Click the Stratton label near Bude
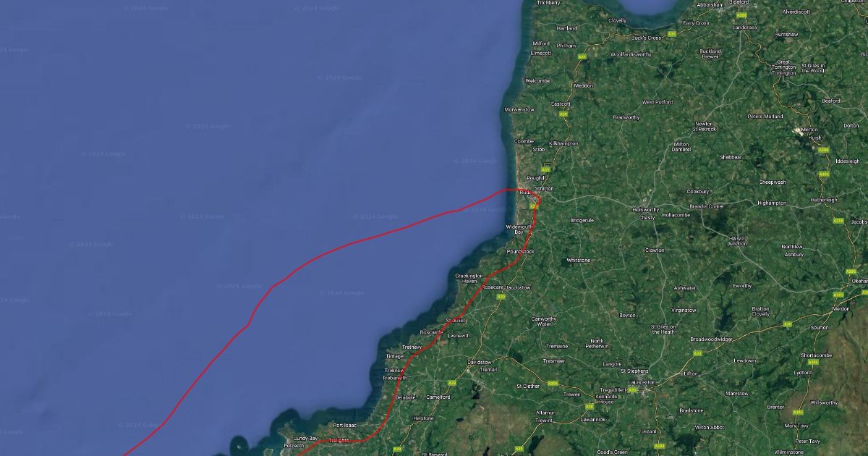 (x=544, y=188)
